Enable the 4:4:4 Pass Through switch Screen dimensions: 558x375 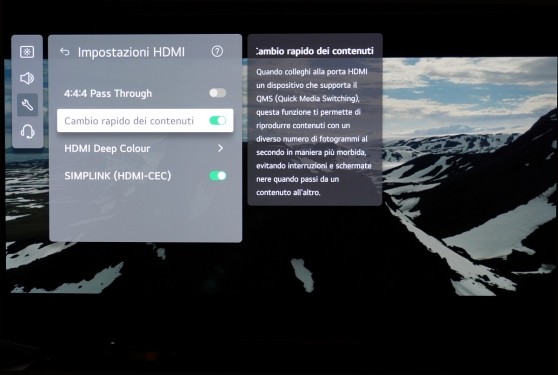click(217, 93)
